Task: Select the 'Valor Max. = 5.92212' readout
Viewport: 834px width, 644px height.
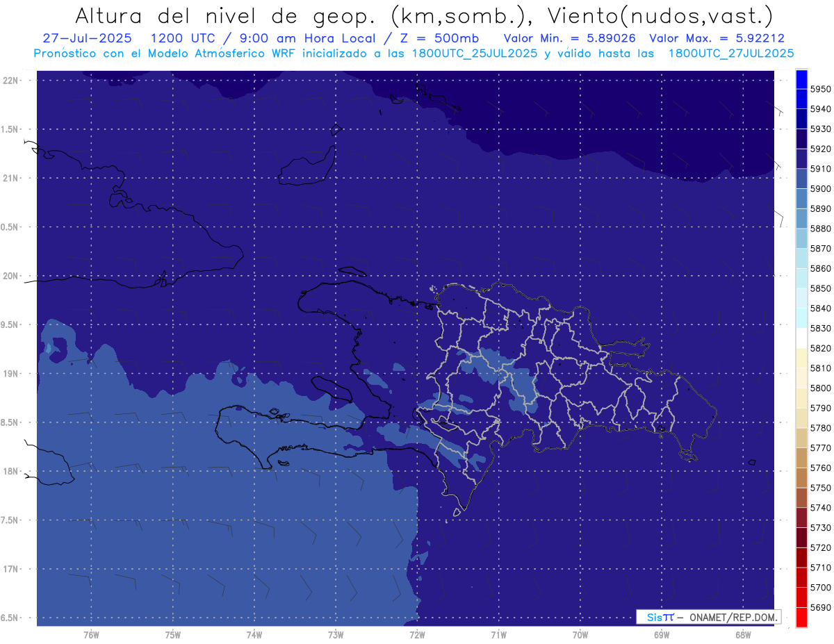Action: (x=717, y=38)
